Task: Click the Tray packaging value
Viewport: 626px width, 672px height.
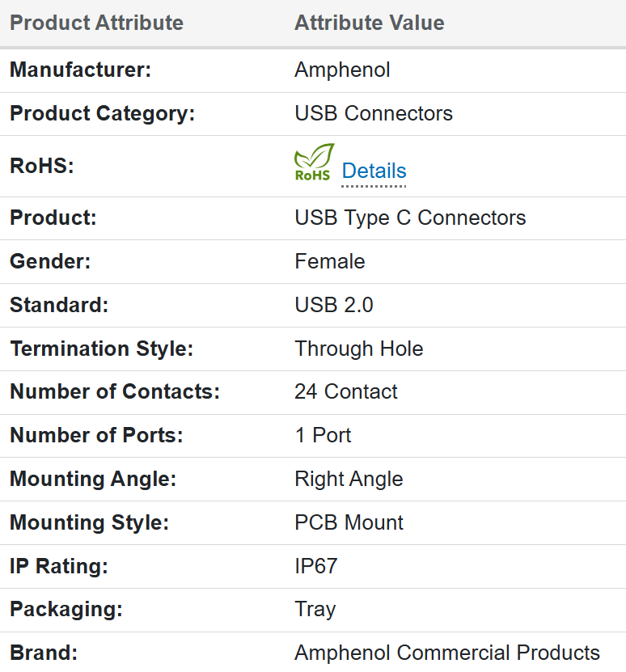Action: (x=315, y=610)
